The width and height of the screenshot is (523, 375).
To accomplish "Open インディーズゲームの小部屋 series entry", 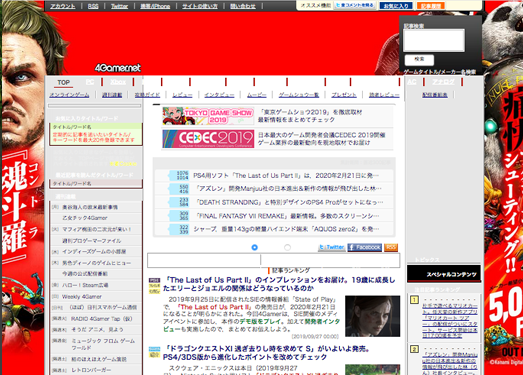I will pyautogui.click(x=94, y=252).
